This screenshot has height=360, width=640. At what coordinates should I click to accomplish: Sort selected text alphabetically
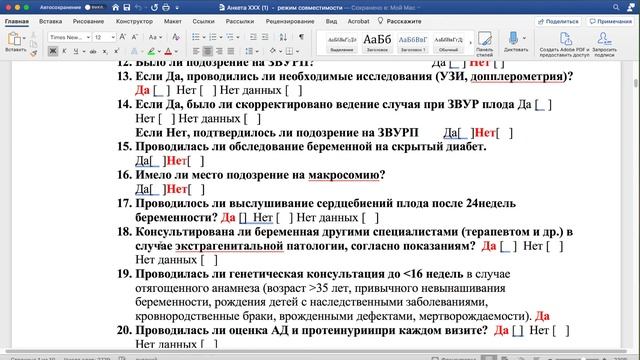pos(283,37)
